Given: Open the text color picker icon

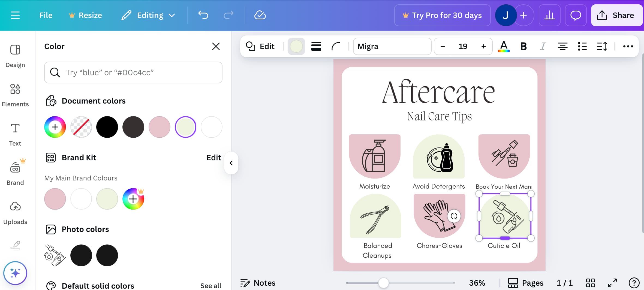Looking at the screenshot, I should 504,46.
